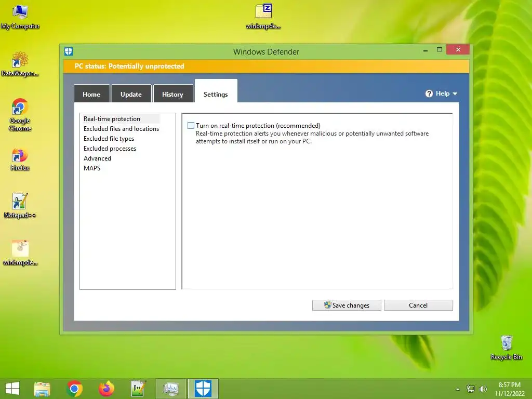Screen dimensions: 532x399
Task: Click the Save changes button
Action: (347, 305)
